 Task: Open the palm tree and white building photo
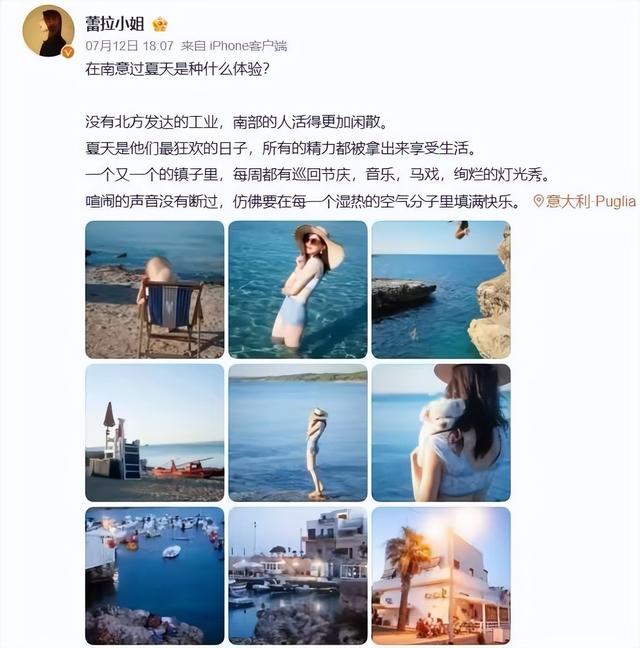441,576
